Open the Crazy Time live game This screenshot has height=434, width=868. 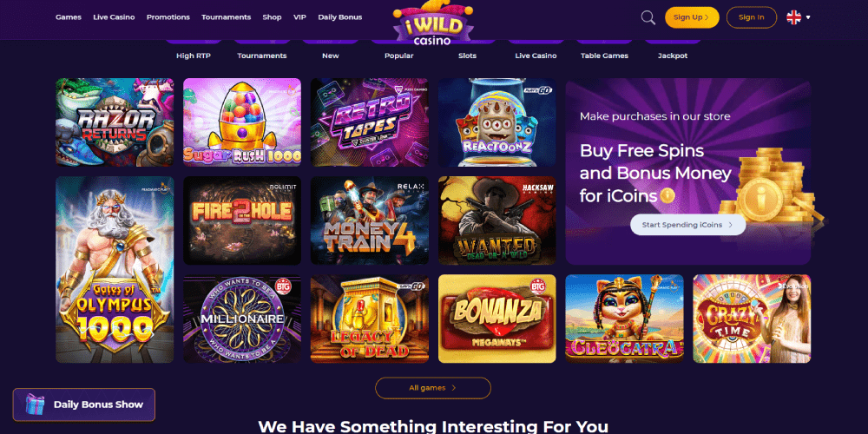[x=752, y=319]
